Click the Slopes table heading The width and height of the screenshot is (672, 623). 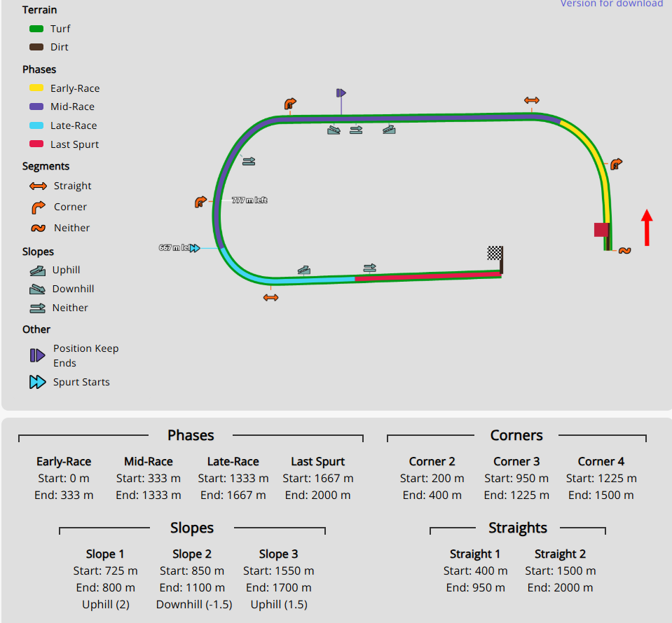192,528
